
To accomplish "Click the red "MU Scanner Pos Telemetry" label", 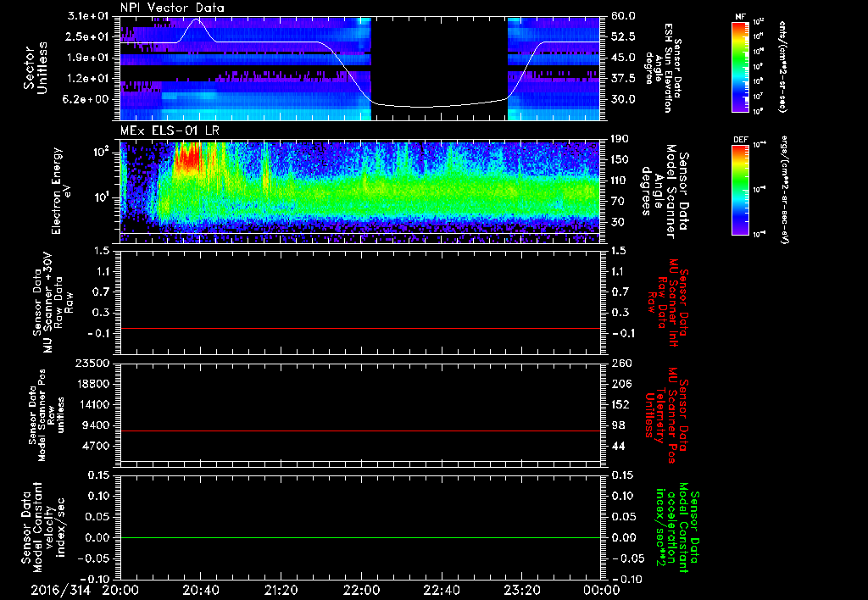I will [668, 415].
